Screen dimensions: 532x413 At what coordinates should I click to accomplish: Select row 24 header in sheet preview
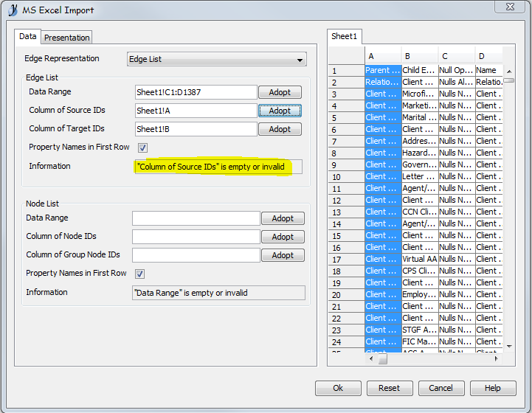346,342
